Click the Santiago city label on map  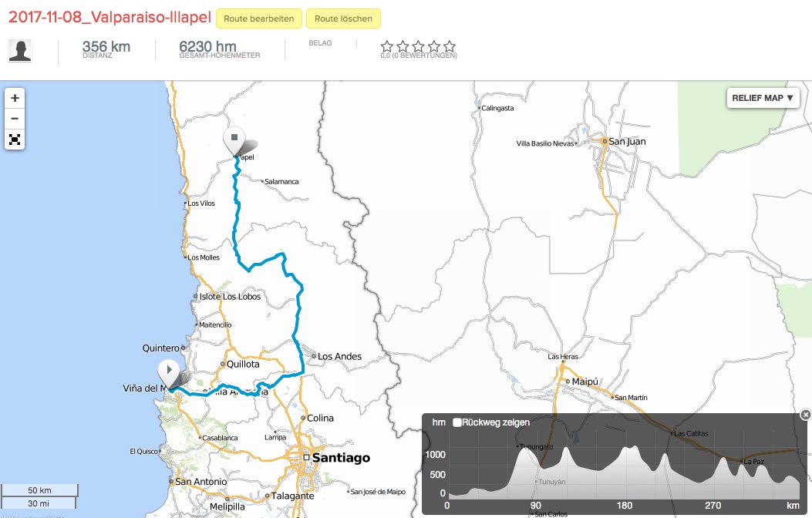[x=340, y=458]
